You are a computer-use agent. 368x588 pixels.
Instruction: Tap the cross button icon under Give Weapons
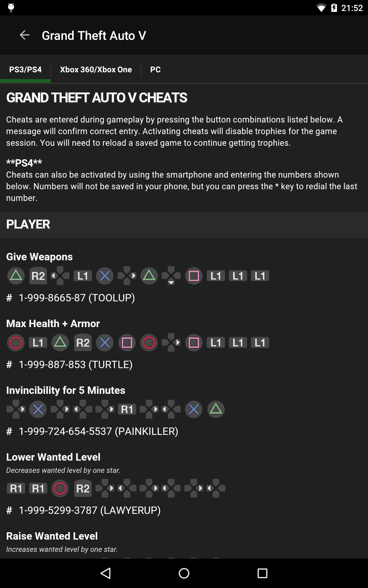pyautogui.click(x=105, y=276)
